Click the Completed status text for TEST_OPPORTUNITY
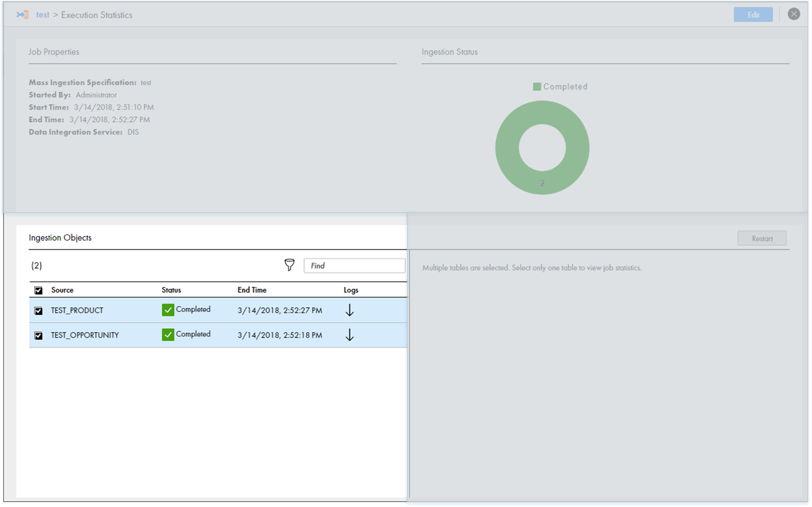Image resolution: width=812 pixels, height=507 pixels. coord(193,334)
